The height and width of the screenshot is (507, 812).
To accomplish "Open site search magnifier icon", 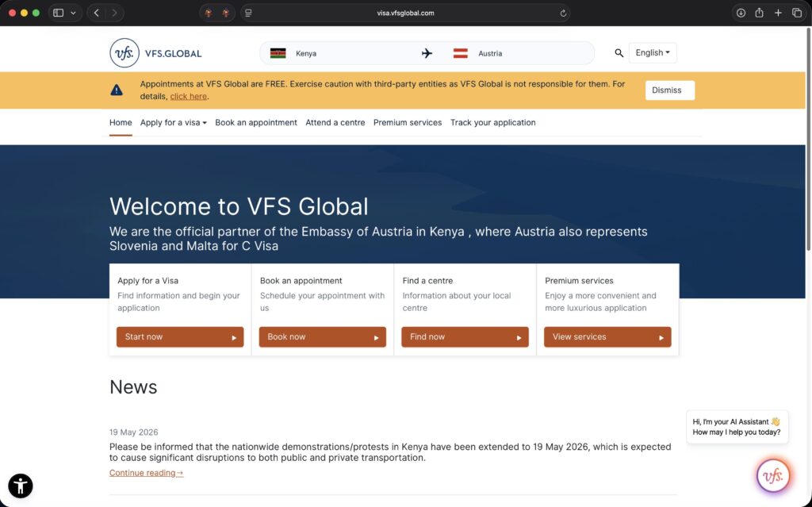I will tap(619, 53).
